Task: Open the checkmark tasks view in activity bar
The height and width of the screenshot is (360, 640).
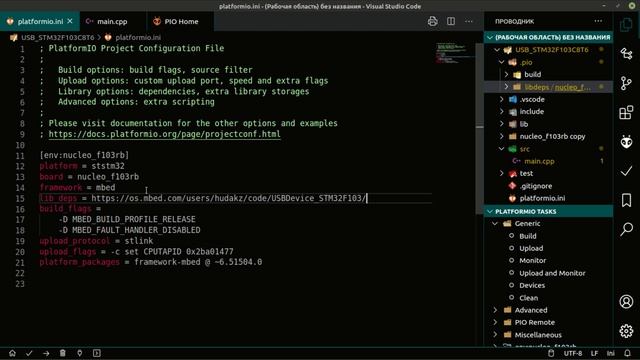Action: point(626,171)
